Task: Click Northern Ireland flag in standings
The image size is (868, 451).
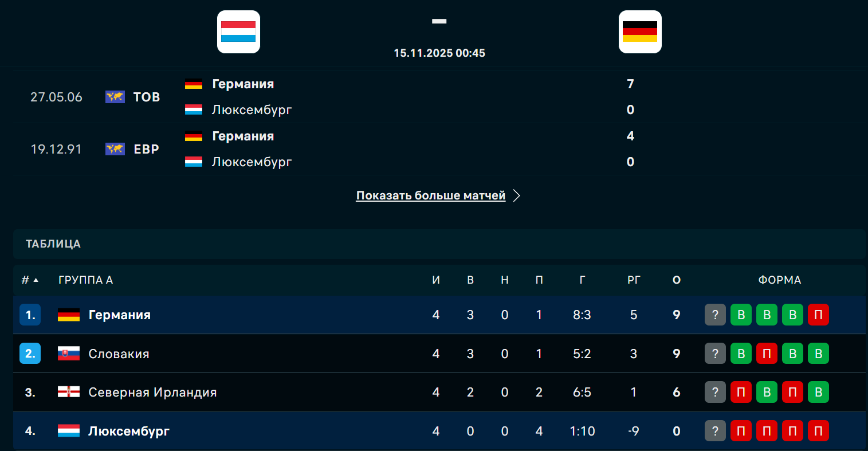Action: (x=69, y=392)
